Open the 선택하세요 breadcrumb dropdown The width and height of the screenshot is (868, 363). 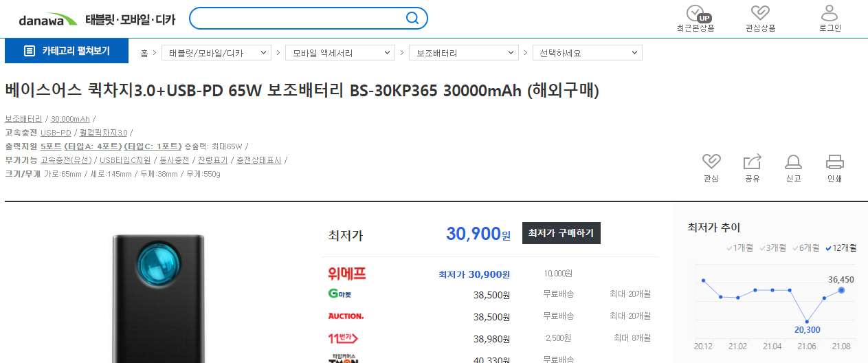(588, 53)
